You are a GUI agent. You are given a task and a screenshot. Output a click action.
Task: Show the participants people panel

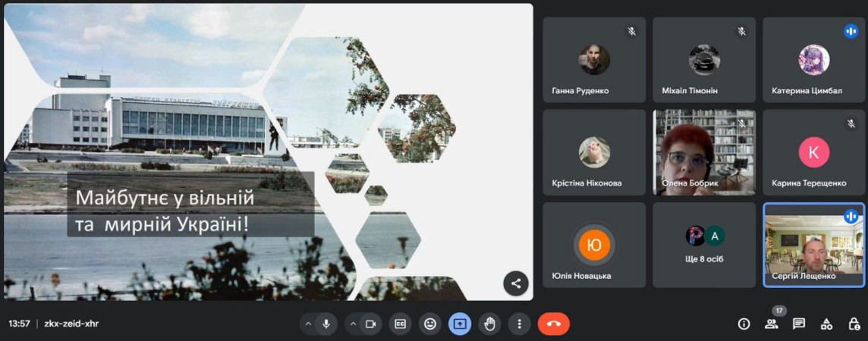(772, 324)
